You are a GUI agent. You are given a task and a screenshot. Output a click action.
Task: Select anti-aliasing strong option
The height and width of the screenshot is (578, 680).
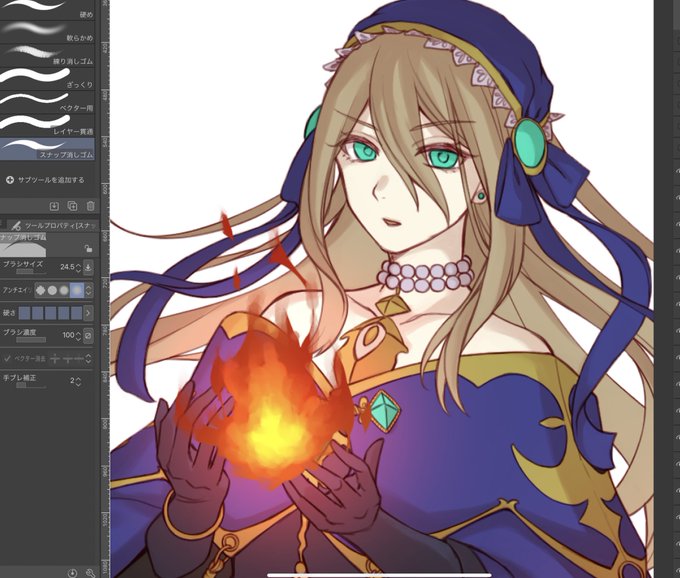[x=76, y=290]
